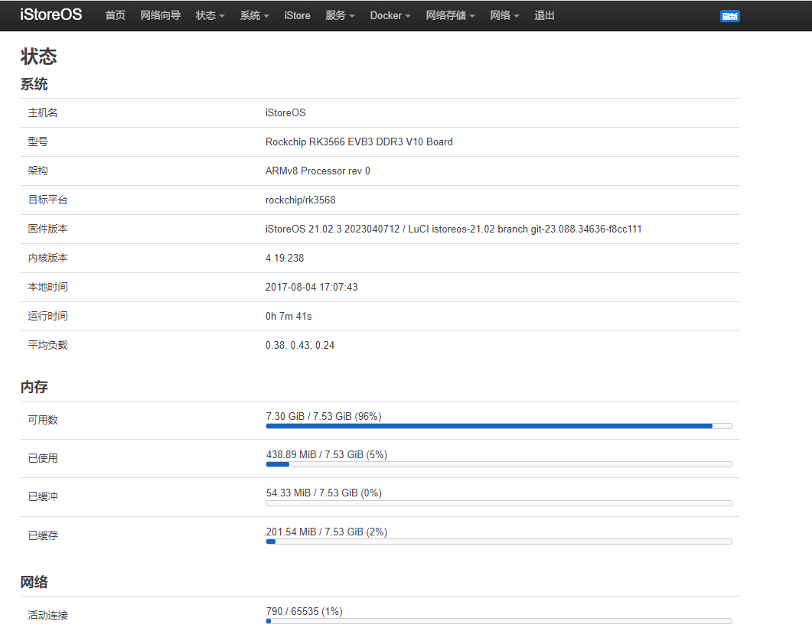This screenshot has width=812, height=644.
Task: Click 退出 to log out
Action: [545, 15]
